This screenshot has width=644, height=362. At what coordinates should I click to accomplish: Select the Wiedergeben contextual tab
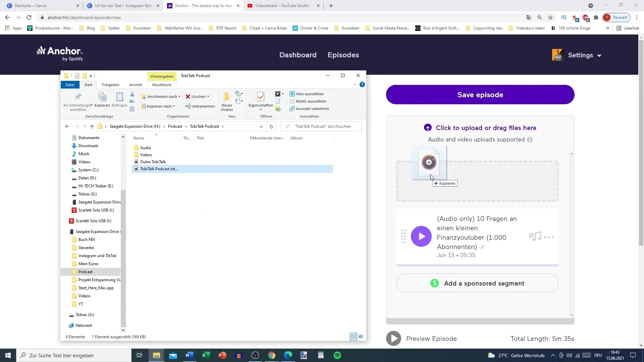tap(162, 76)
